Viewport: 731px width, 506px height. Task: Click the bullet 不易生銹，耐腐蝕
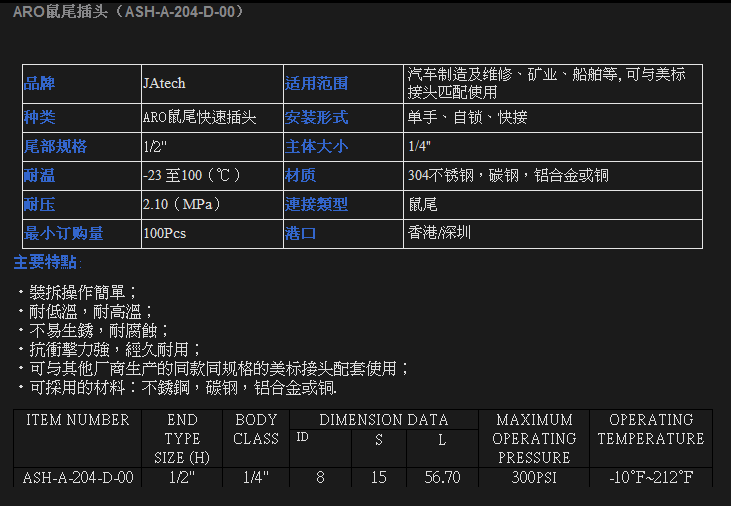(93, 331)
